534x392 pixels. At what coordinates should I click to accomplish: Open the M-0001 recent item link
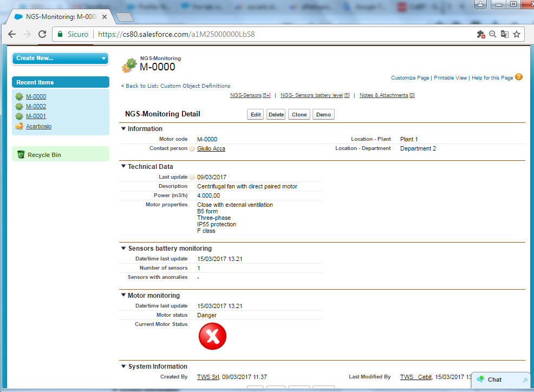click(36, 116)
